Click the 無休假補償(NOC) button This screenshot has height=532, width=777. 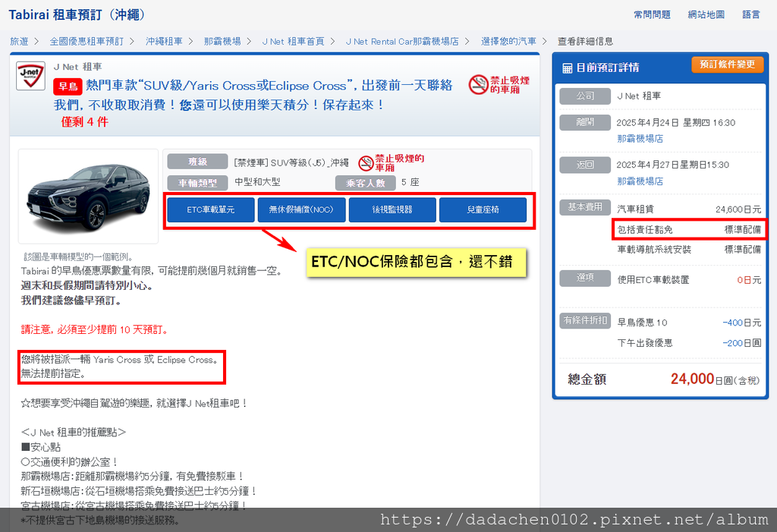pyautogui.click(x=301, y=209)
